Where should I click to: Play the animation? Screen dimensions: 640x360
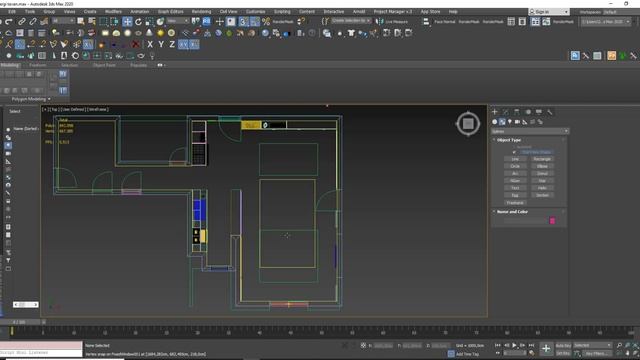click(514, 345)
